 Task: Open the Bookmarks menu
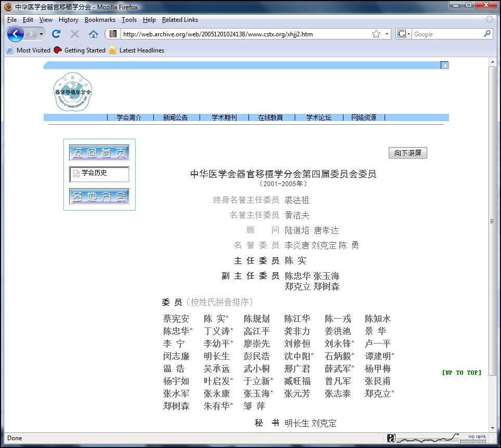100,20
